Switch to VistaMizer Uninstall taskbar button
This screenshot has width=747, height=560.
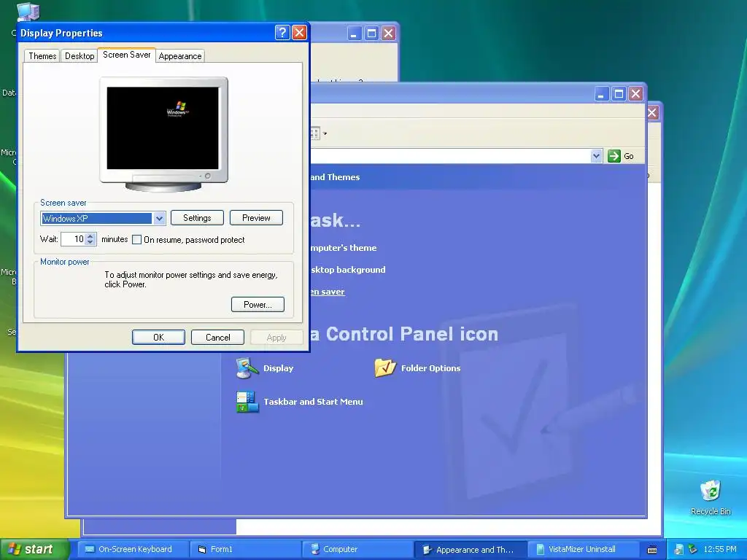tap(583, 550)
